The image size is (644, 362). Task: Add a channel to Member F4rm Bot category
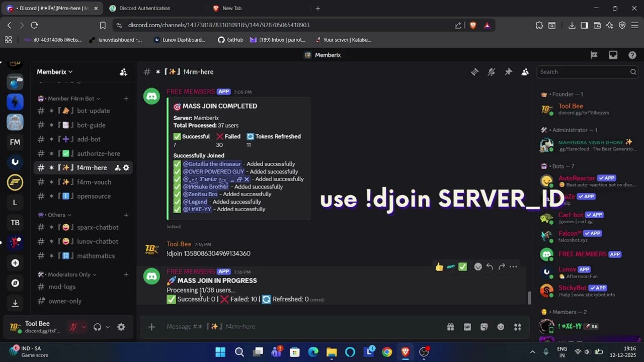(x=126, y=99)
